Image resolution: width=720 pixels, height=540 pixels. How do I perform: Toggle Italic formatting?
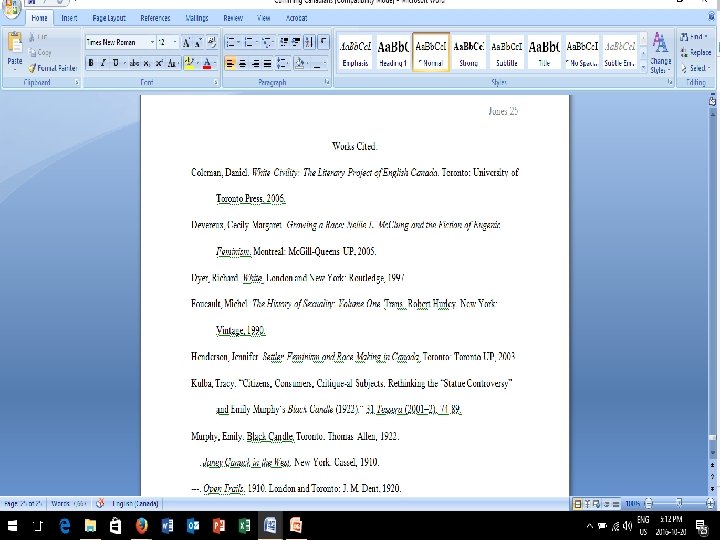[x=103, y=63]
